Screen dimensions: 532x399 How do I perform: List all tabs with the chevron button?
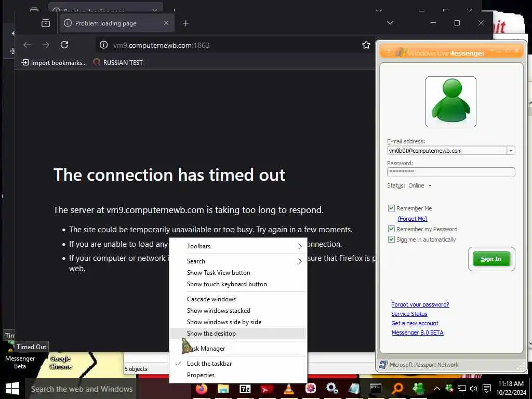(390, 23)
